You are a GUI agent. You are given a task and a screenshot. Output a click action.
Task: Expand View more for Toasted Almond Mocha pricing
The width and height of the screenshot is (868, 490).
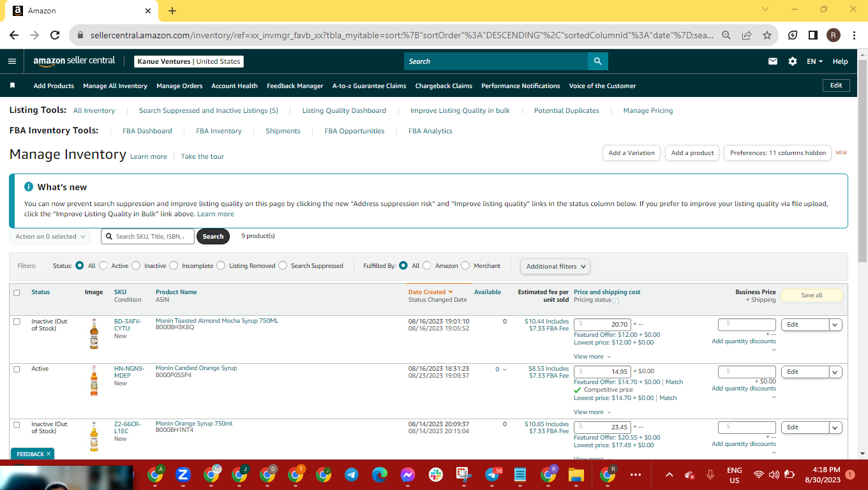click(592, 357)
